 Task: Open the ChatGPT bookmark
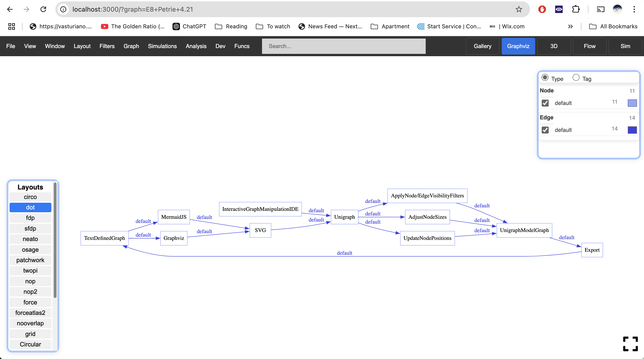point(189,26)
